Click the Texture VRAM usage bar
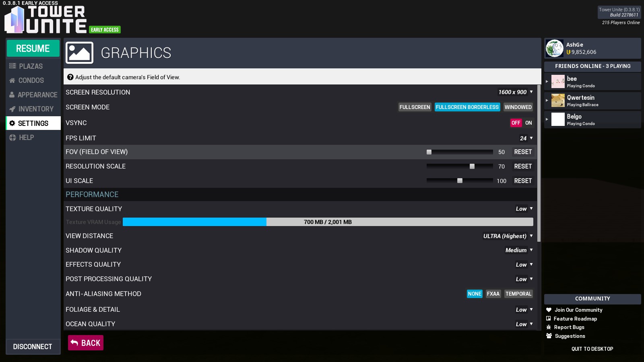Viewport: 644px width, 362px height. 328,222
